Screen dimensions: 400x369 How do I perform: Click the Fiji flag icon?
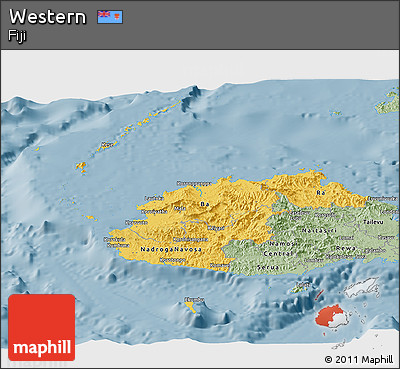coord(110,17)
